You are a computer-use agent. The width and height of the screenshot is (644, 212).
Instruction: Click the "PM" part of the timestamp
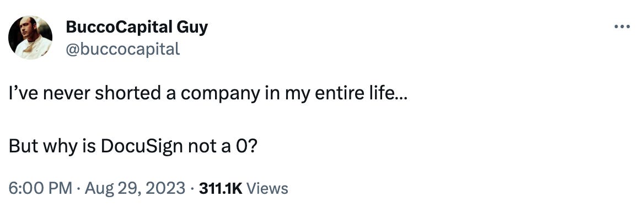click(61, 189)
